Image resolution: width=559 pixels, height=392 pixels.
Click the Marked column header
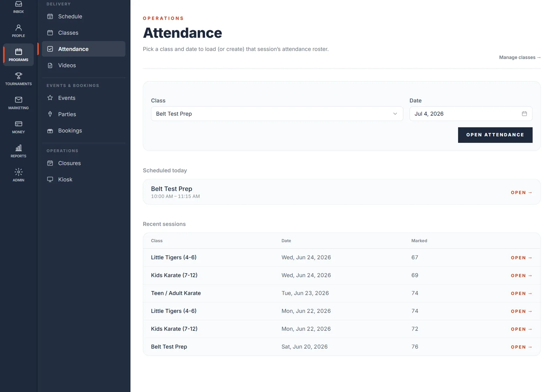[x=419, y=241]
